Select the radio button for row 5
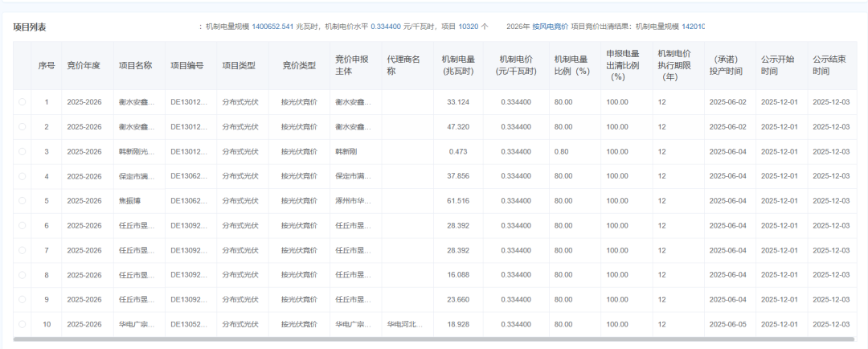 tap(22, 201)
